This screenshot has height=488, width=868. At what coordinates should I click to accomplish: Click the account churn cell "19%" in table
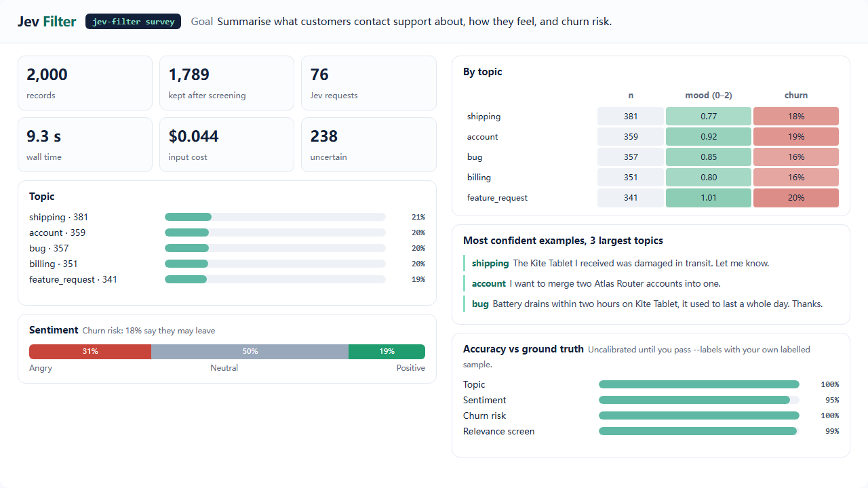[x=796, y=137]
